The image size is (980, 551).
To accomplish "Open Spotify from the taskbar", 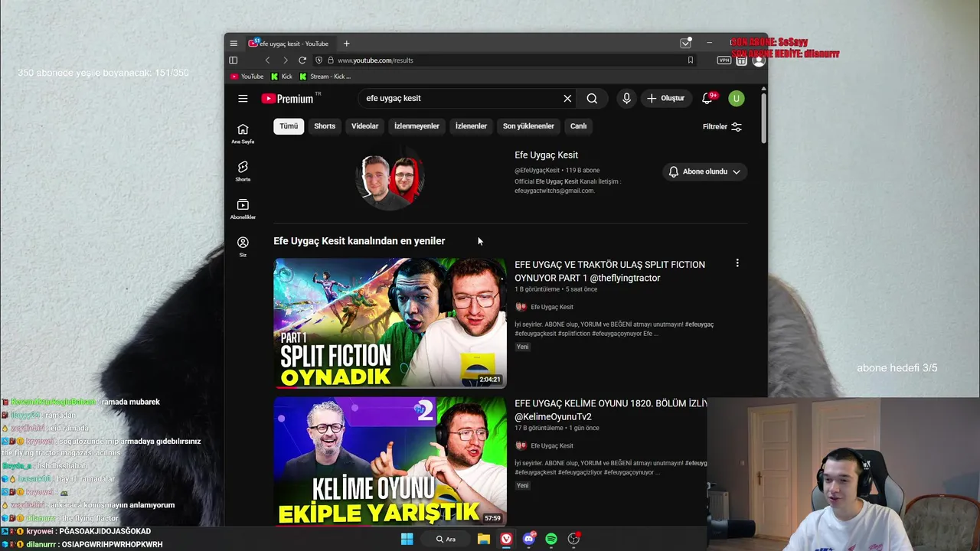I will click(551, 539).
